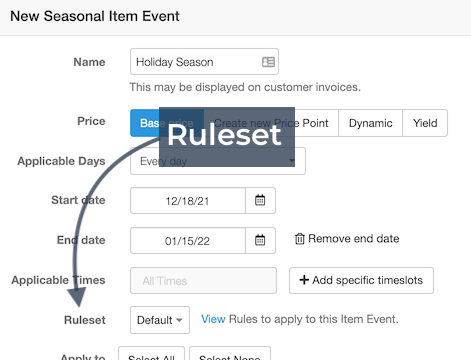Click the caret arrow on Default ruleset
Viewport: 471px width, 360px height.
[179, 320]
